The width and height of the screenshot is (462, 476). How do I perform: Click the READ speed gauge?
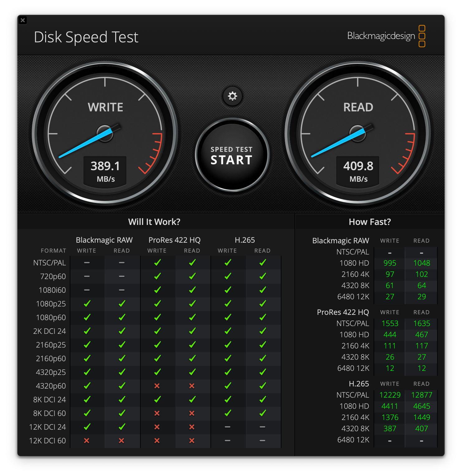[x=357, y=134]
